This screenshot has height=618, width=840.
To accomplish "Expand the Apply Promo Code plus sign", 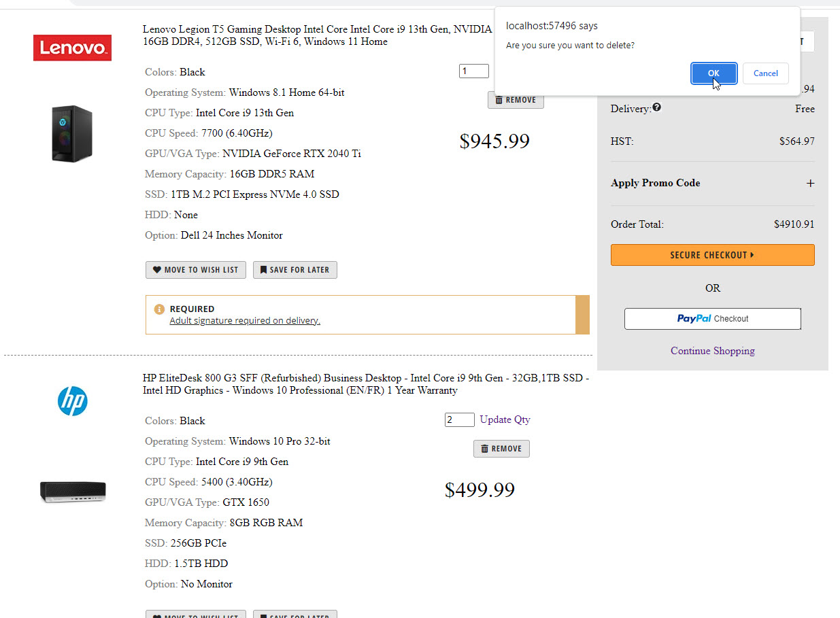I will 810,184.
